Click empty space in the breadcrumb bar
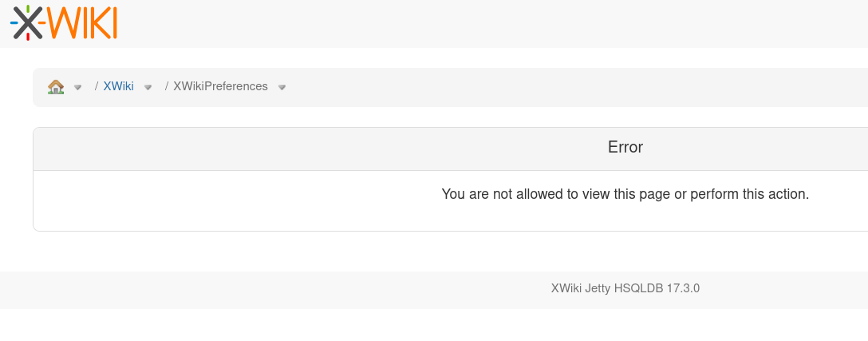 (x=554, y=87)
